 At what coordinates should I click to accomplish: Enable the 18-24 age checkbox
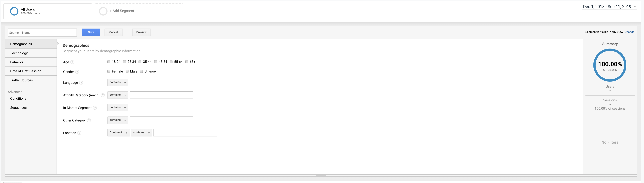(x=108, y=62)
